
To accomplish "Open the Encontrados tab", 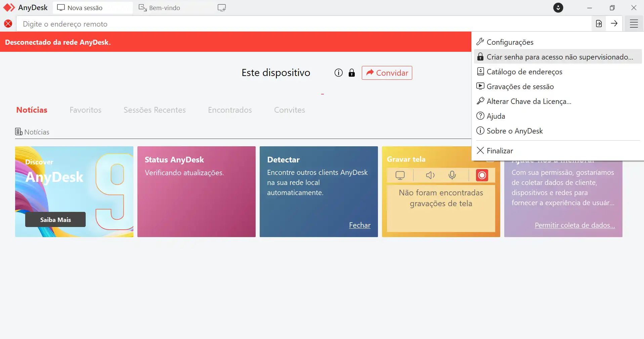I will (230, 110).
